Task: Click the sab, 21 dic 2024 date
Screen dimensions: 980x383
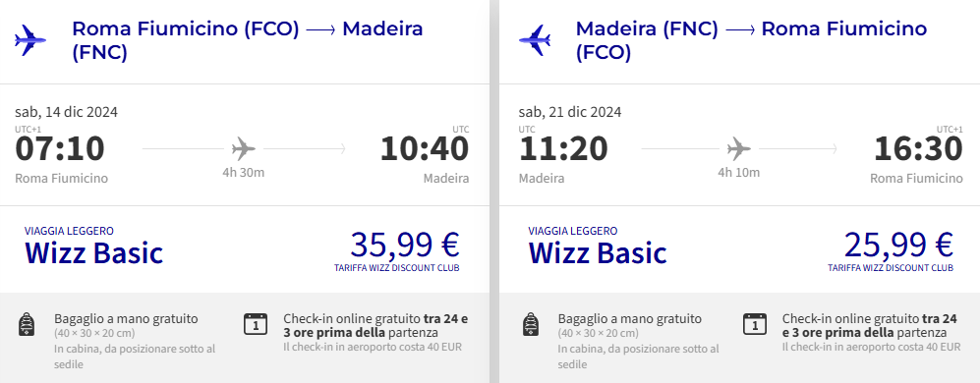Action: 570,113
